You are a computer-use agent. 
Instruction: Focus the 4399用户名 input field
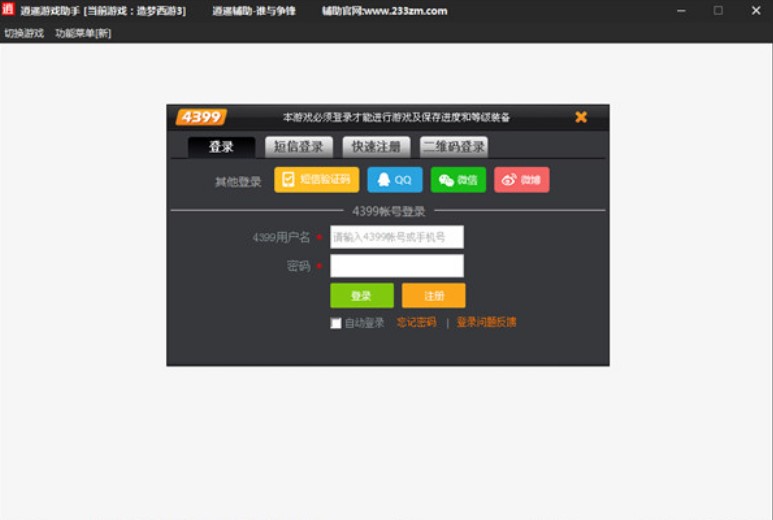[397, 237]
